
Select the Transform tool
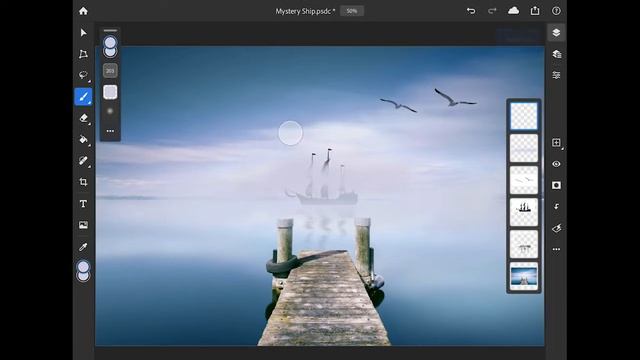83,54
